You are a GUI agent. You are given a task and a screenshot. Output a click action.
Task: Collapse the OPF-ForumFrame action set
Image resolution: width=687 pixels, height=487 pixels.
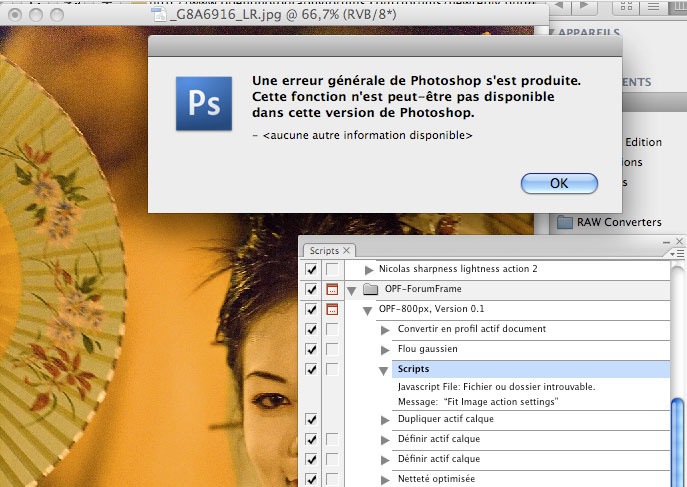(352, 290)
